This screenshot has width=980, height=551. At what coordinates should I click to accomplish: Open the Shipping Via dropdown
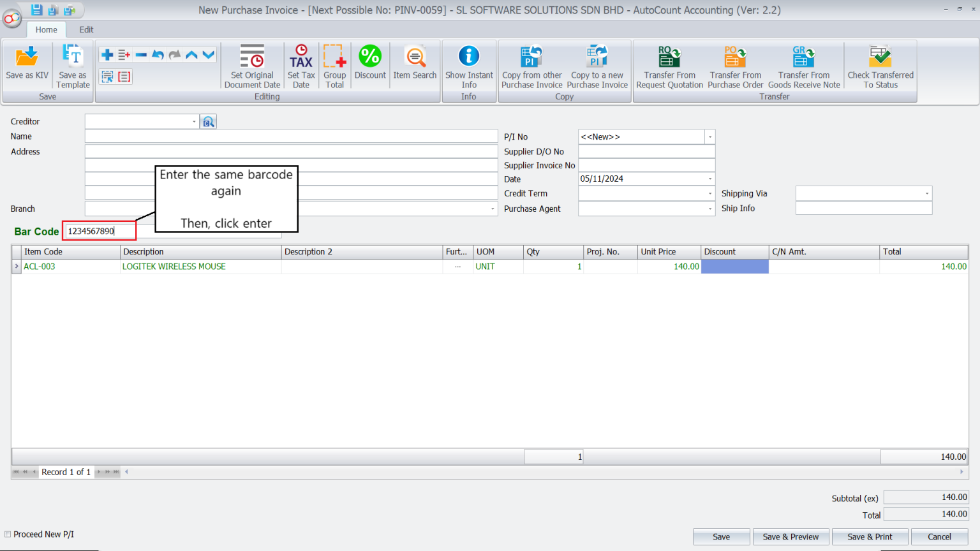tap(928, 193)
